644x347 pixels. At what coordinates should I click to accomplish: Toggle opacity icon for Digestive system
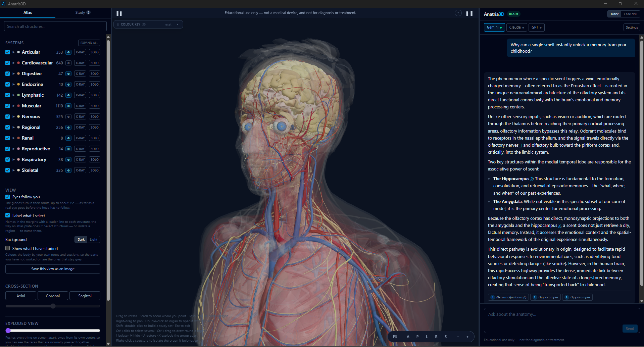point(68,74)
